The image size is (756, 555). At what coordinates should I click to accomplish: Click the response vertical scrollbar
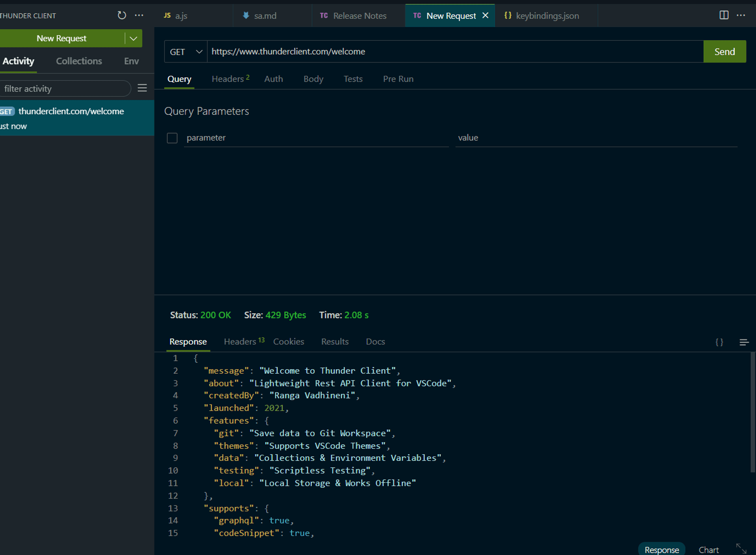point(752,413)
